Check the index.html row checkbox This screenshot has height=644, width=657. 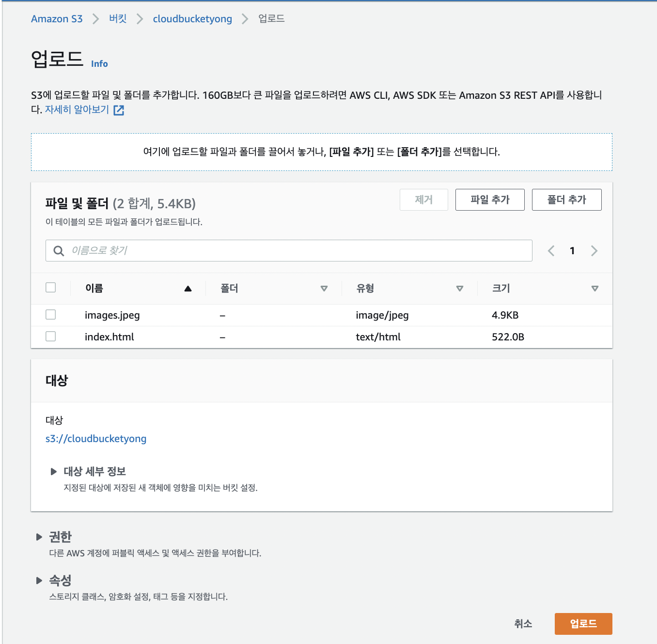point(51,337)
